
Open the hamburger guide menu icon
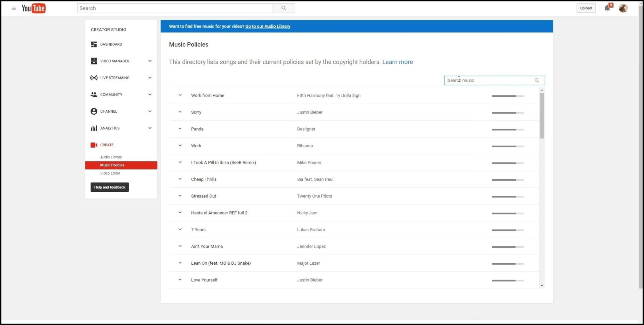click(14, 8)
